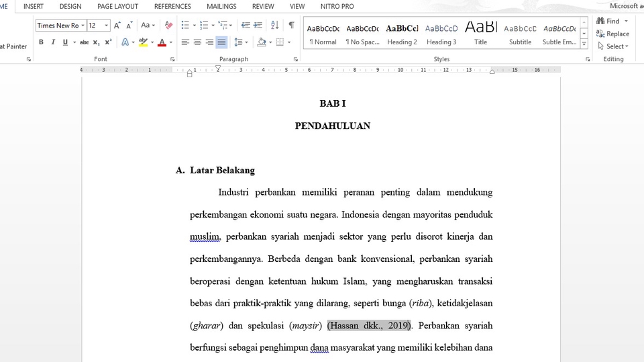Open the MAILINGS tab
Viewport: 644px width, 362px height.
[221, 7]
